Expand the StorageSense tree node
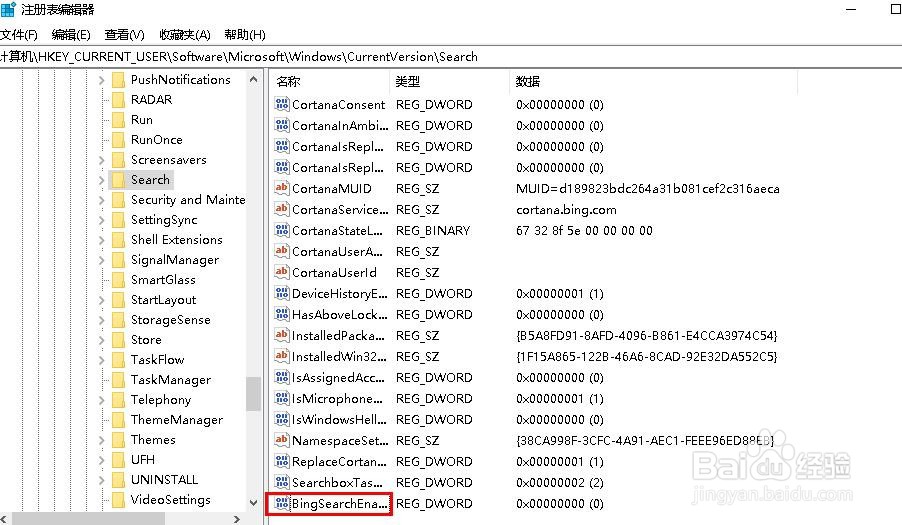This screenshot has height=525, width=902. coord(101,320)
